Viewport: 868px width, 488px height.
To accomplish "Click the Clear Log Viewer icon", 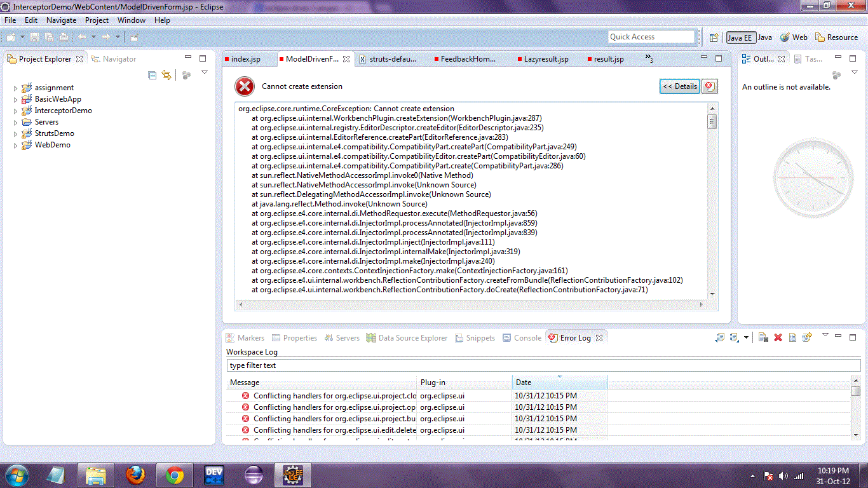I will pyautogui.click(x=764, y=337).
